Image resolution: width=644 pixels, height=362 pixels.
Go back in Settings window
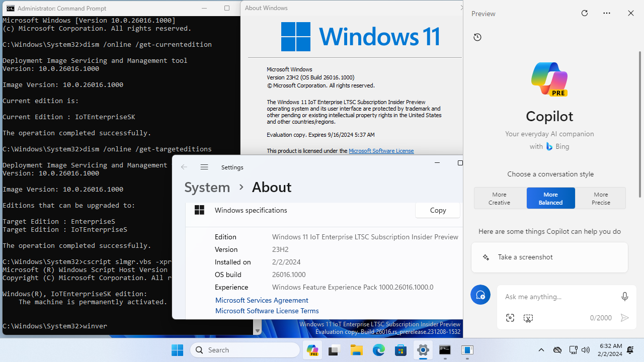tap(184, 167)
